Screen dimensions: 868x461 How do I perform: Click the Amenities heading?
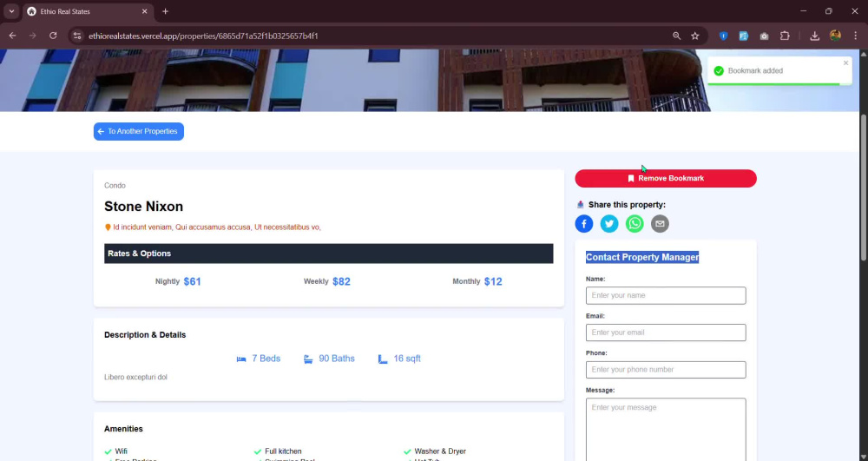(123, 429)
